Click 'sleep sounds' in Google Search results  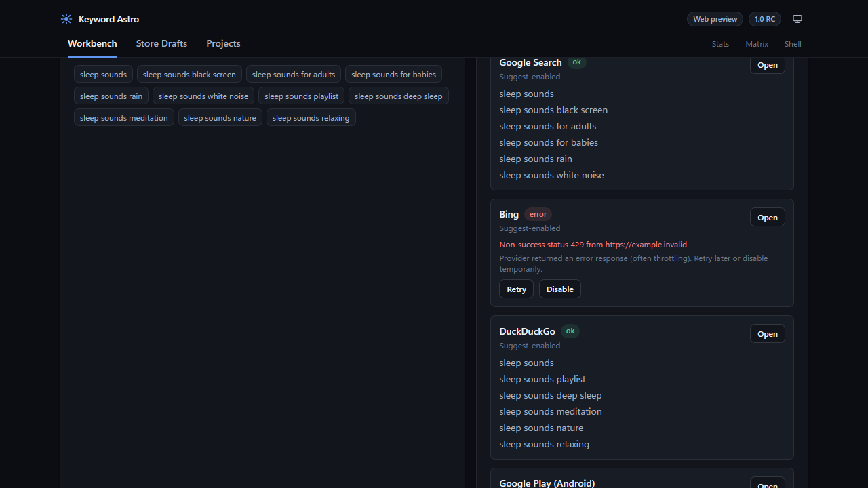coord(526,94)
